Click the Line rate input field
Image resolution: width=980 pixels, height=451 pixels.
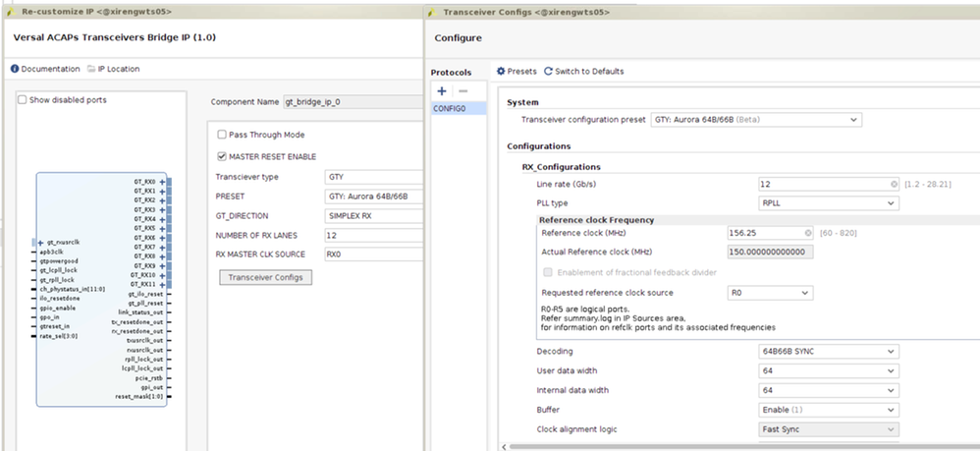point(829,184)
